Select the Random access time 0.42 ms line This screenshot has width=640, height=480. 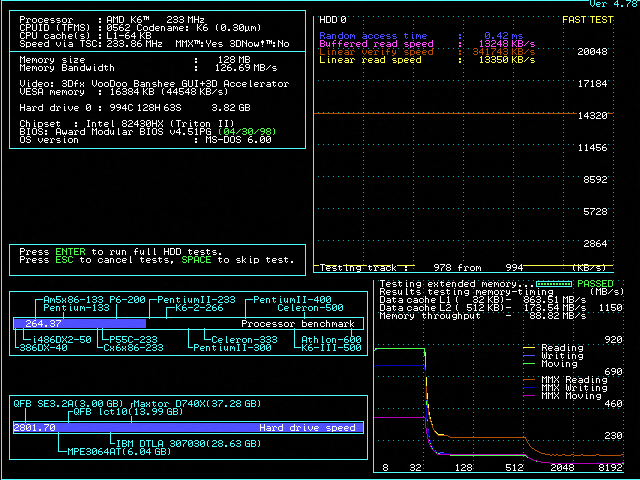pyautogui.click(x=421, y=36)
